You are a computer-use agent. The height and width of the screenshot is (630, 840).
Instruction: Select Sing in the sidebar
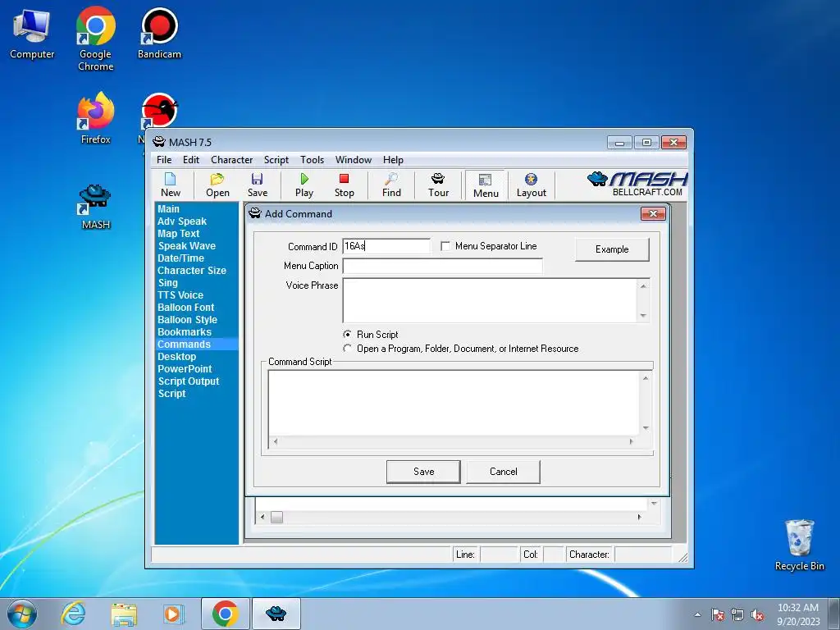167,283
